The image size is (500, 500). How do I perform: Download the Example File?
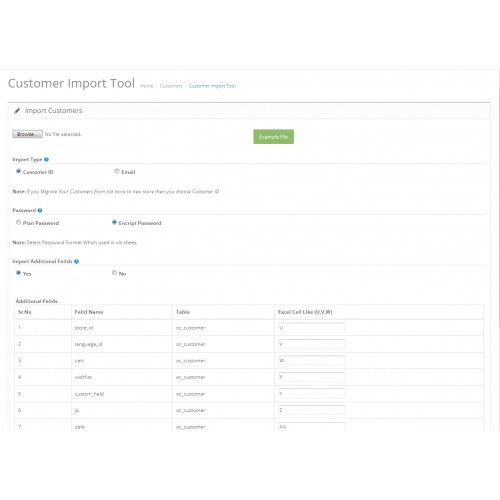274,137
